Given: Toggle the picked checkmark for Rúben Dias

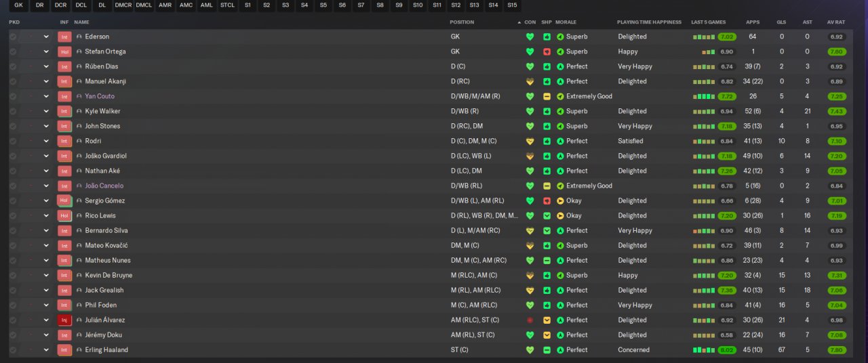Looking at the screenshot, I should (13, 66).
